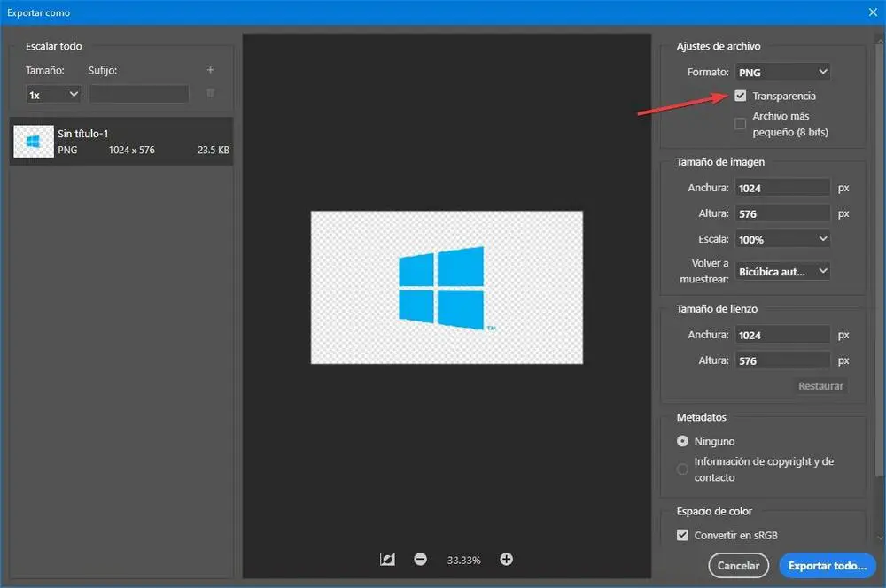
Task: Click the Sufijo input field
Action: (x=139, y=95)
